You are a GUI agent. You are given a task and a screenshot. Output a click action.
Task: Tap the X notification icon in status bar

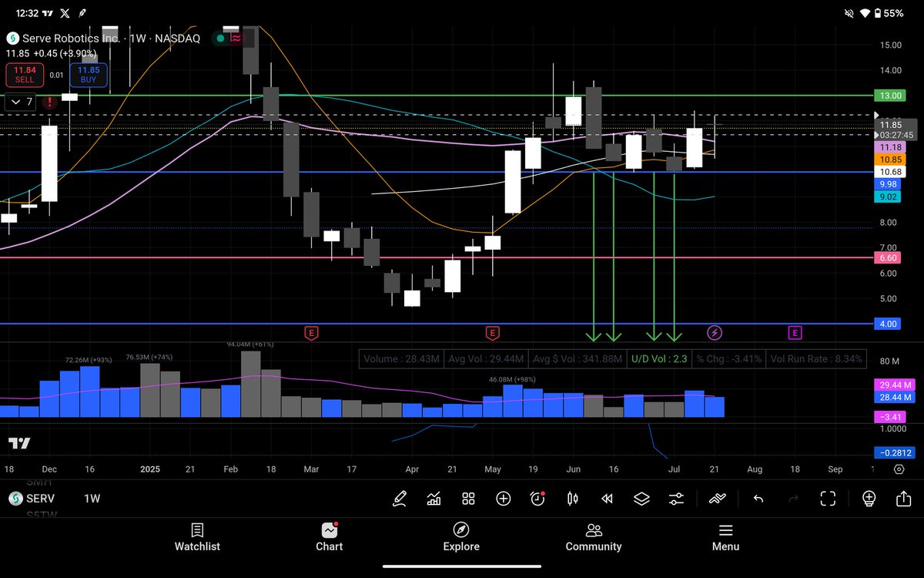click(x=65, y=13)
